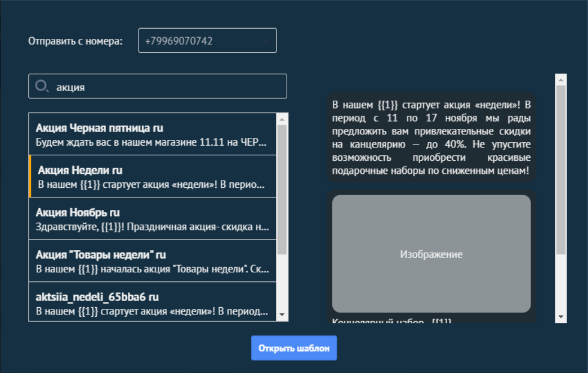Image resolution: width=588 pixels, height=373 pixels.
Task: Pick the 'Акция "Товары недели" ru' template
Action: 152,261
